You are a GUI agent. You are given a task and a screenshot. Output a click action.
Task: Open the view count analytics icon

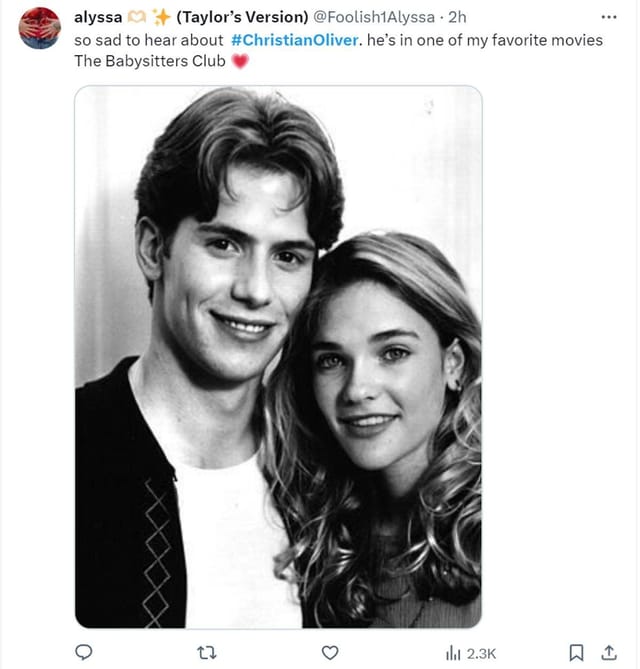pos(452,652)
